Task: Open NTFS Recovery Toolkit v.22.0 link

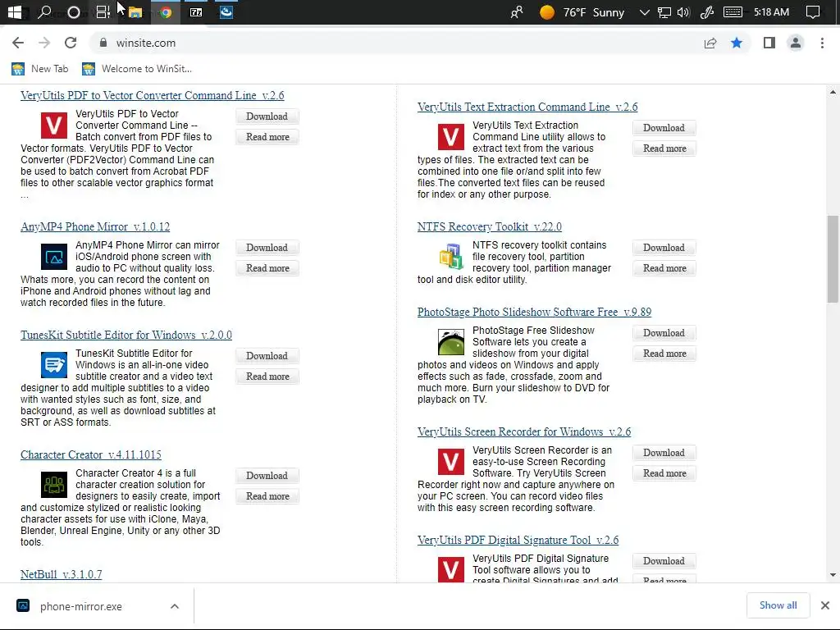Action: (x=489, y=226)
